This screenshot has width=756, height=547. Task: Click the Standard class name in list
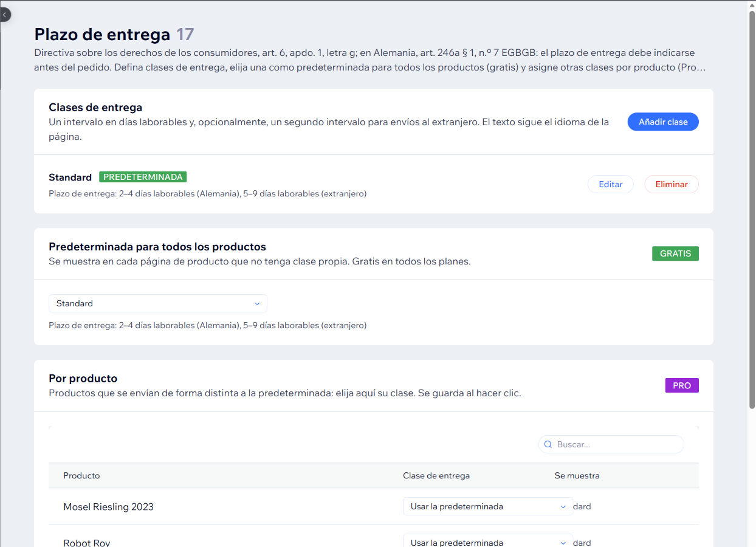click(x=70, y=177)
